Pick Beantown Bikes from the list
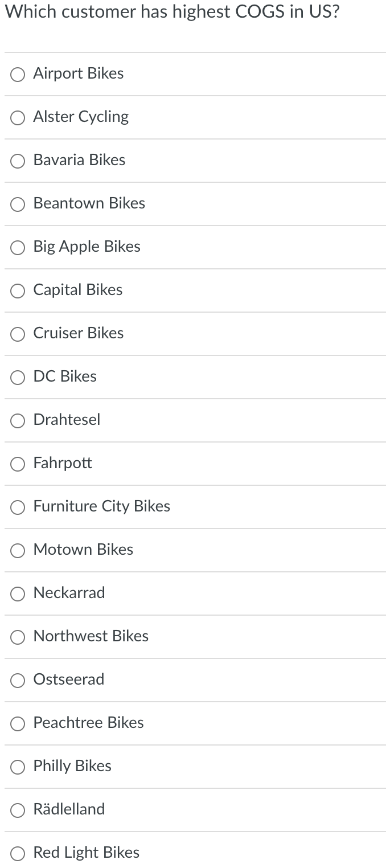386x868 pixels. (x=17, y=204)
